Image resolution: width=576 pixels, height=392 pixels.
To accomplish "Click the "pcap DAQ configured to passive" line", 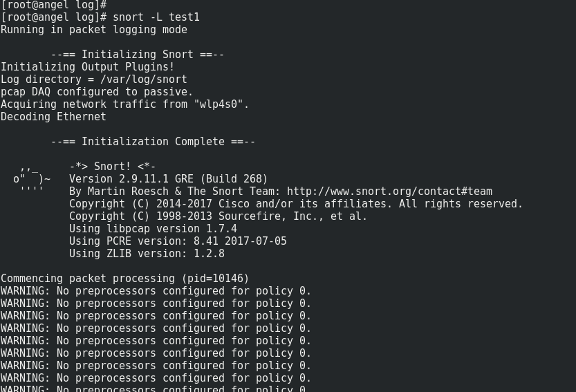I will point(97,92).
